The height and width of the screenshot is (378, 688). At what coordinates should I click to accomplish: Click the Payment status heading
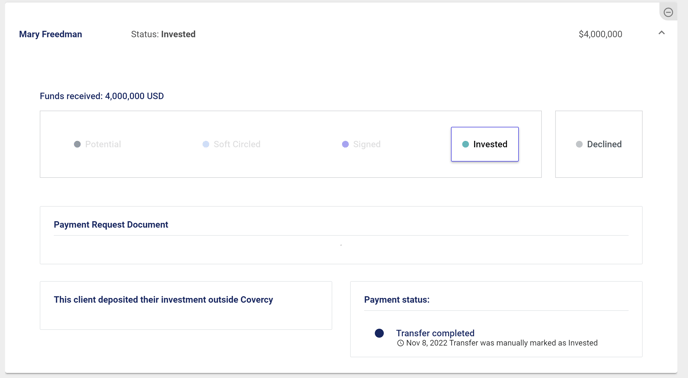397,300
